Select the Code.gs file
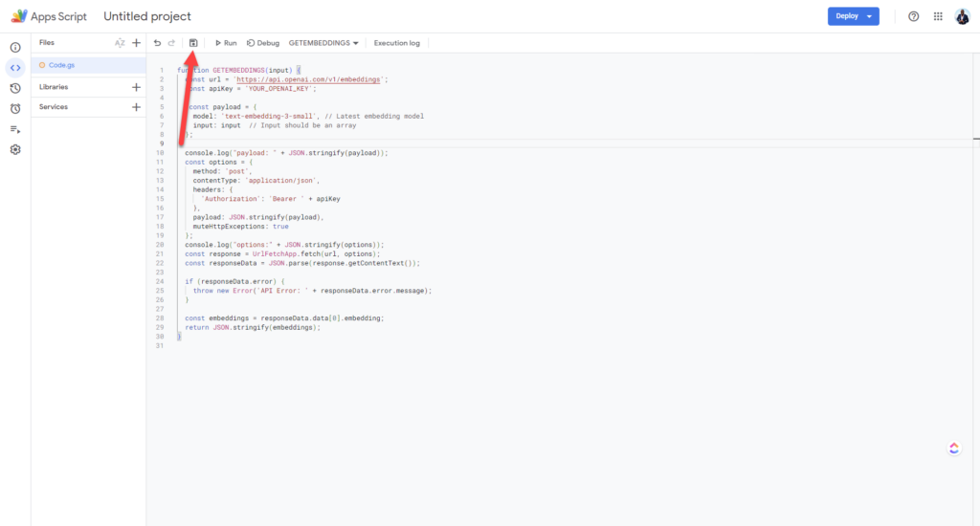This screenshot has width=980, height=526. tap(61, 65)
